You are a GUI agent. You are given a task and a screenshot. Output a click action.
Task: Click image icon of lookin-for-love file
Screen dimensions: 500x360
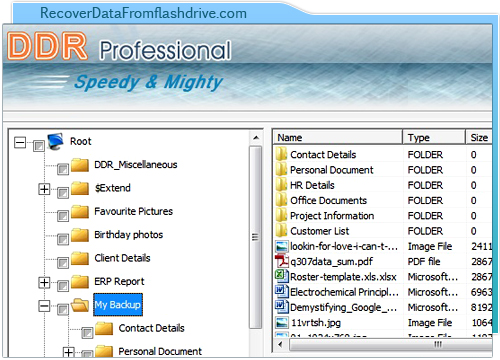282,247
